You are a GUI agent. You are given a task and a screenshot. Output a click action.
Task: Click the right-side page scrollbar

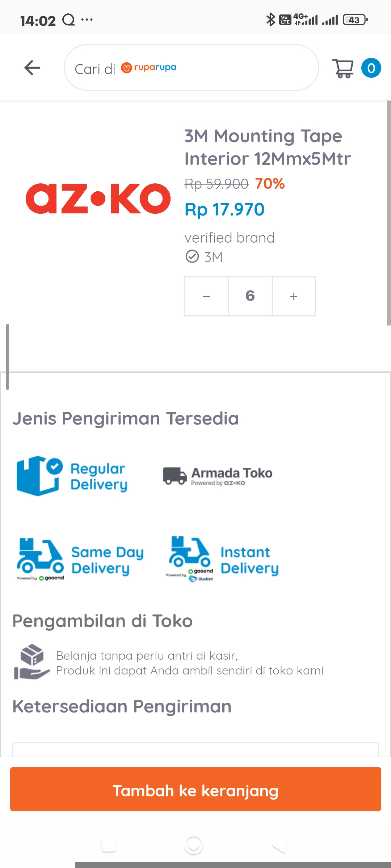(x=389, y=213)
